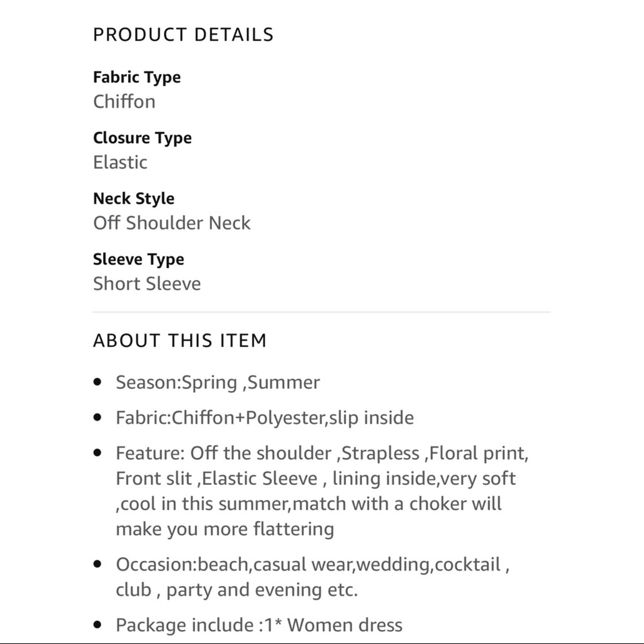The height and width of the screenshot is (644, 644).
Task: Select the Closure Type label
Action: click(x=142, y=138)
